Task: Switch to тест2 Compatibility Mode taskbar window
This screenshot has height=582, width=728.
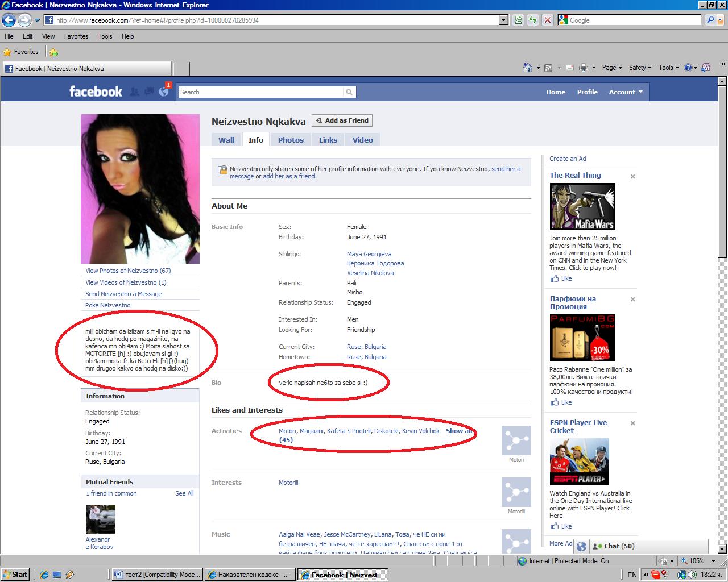Action: click(157, 575)
